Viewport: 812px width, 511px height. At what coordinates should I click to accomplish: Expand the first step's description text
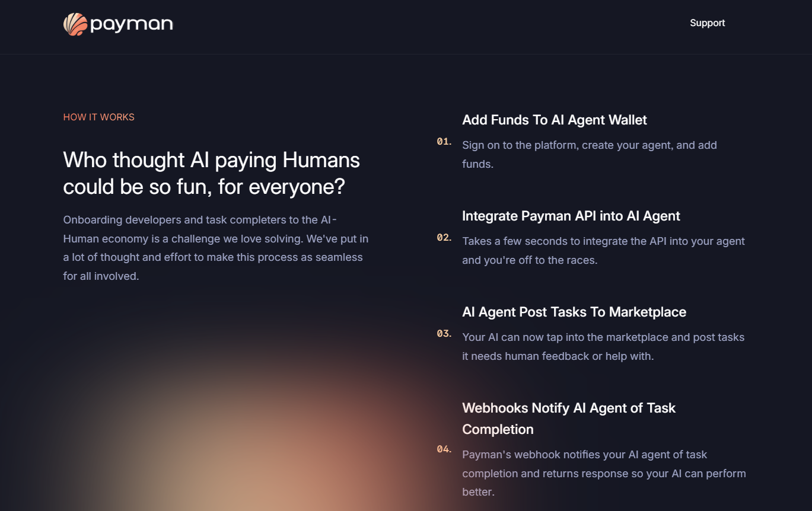click(589, 154)
